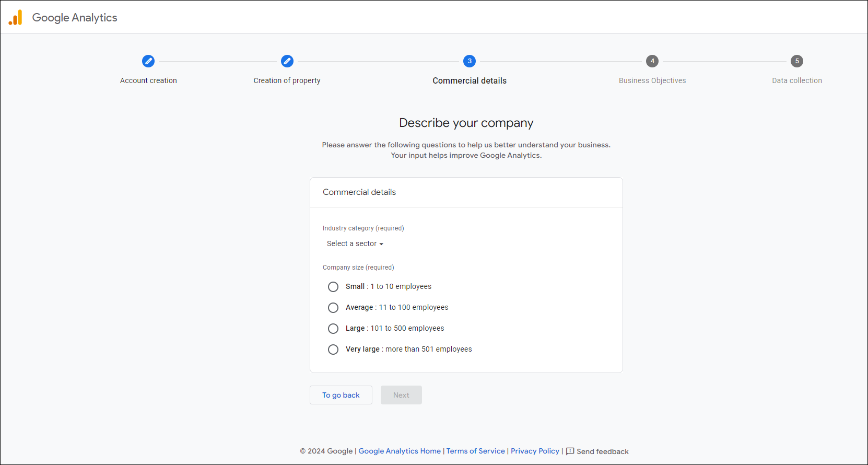
Task: Click the Account creation pencil step icon
Action: tap(148, 61)
